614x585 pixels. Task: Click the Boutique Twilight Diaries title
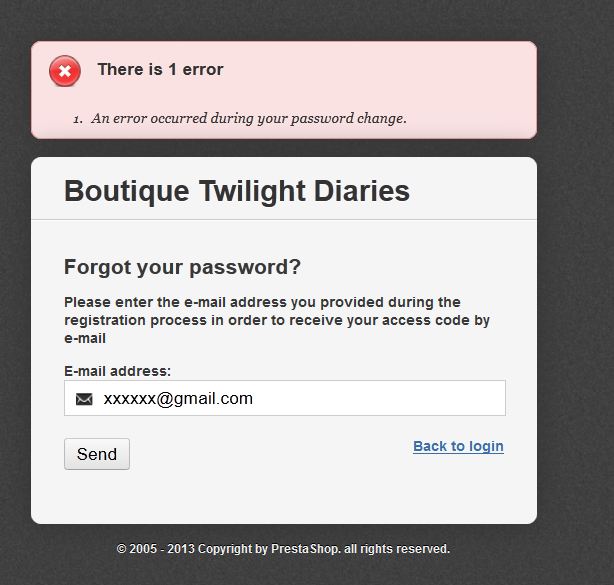(237, 191)
